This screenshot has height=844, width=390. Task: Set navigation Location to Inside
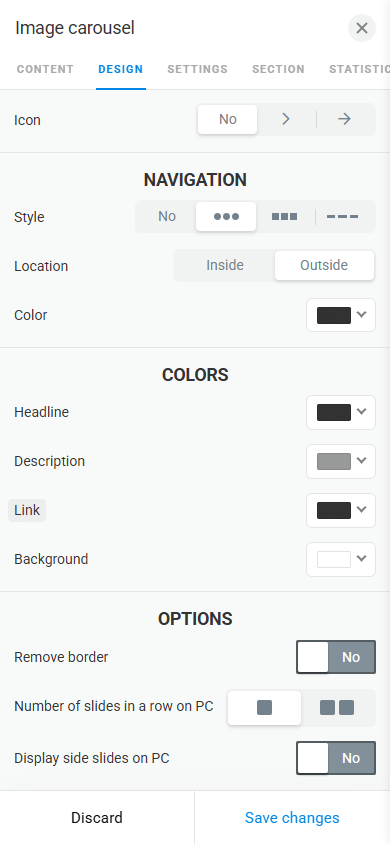tap(225, 265)
